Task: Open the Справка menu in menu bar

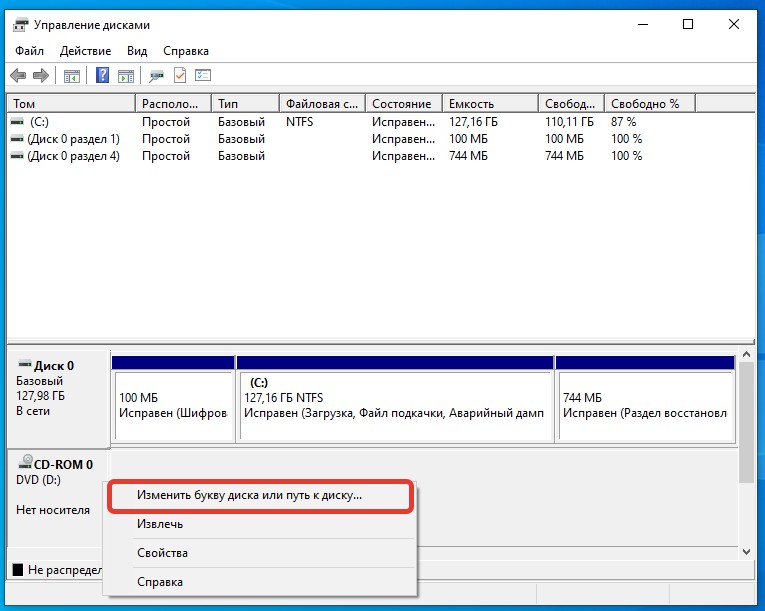Action: 186,51
